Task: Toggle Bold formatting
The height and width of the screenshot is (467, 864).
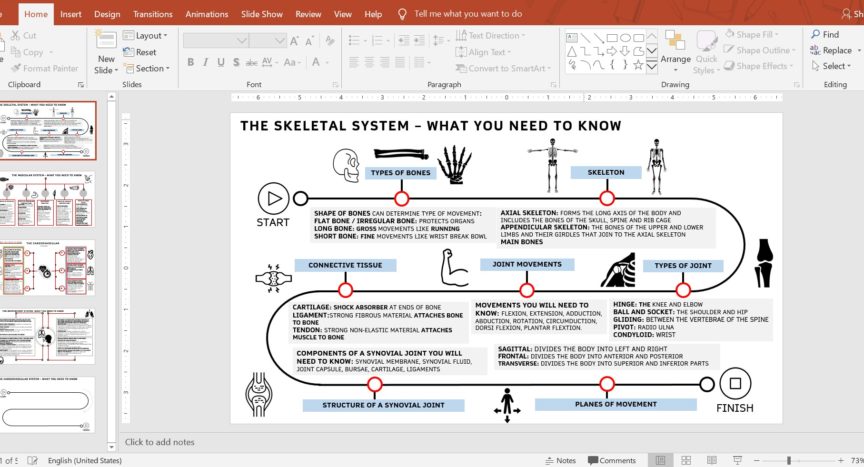Action: tap(190, 62)
